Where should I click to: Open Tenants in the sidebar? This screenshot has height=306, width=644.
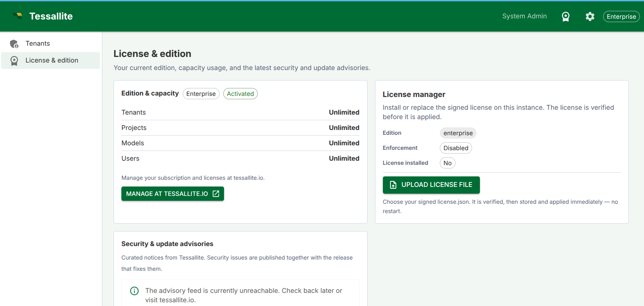pos(51,43)
